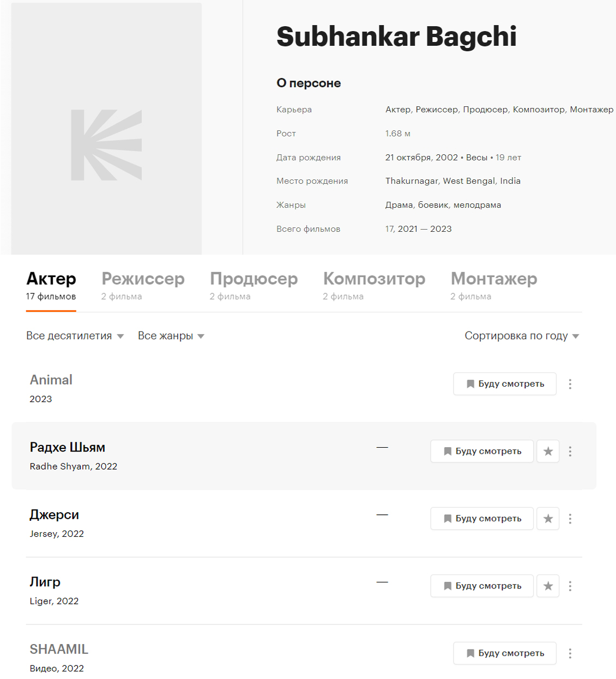This screenshot has height=679, width=616.
Task: Click Буду смотреть for the movie Animal
Action: click(504, 384)
